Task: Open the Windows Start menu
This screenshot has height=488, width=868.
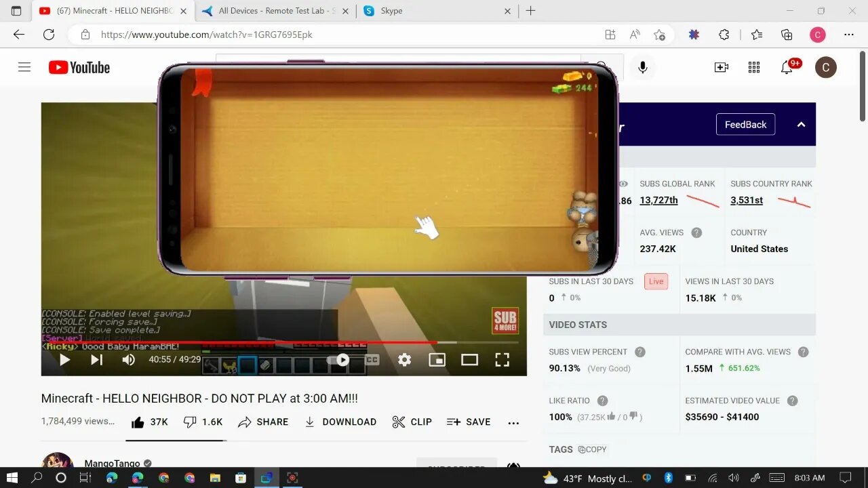Action: click(x=12, y=478)
